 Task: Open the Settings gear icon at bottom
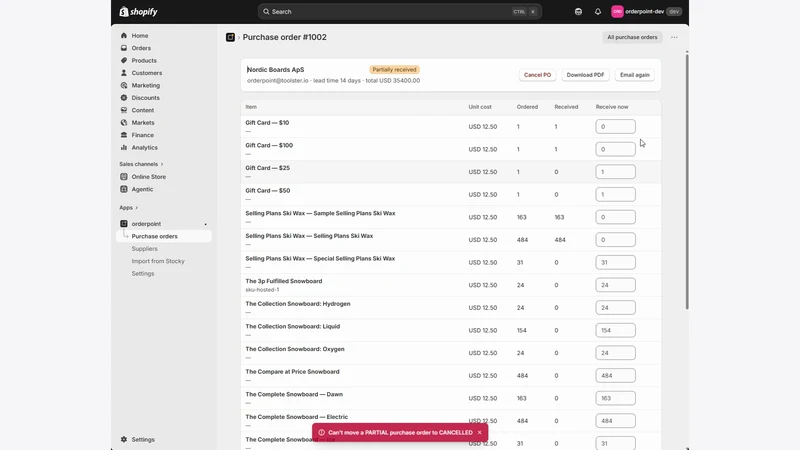123,439
